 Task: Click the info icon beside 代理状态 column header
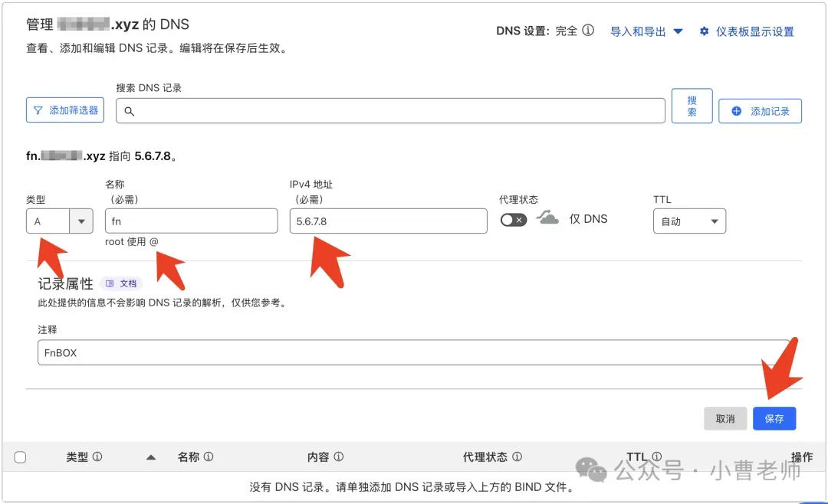(x=517, y=457)
